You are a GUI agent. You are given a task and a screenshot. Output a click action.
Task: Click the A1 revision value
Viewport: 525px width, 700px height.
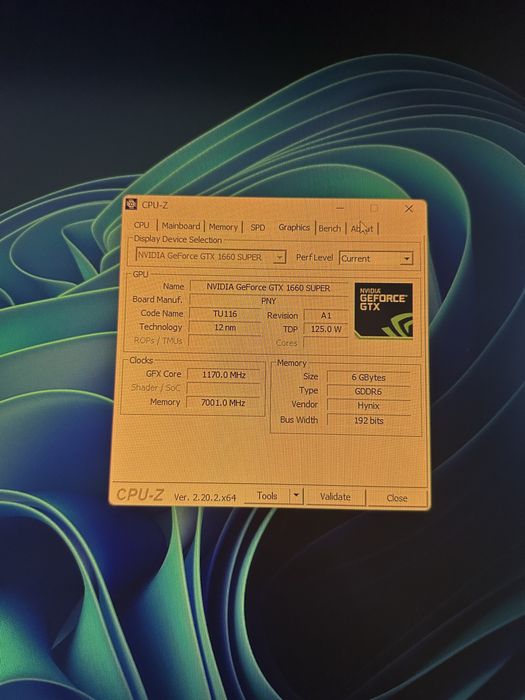coord(326,315)
